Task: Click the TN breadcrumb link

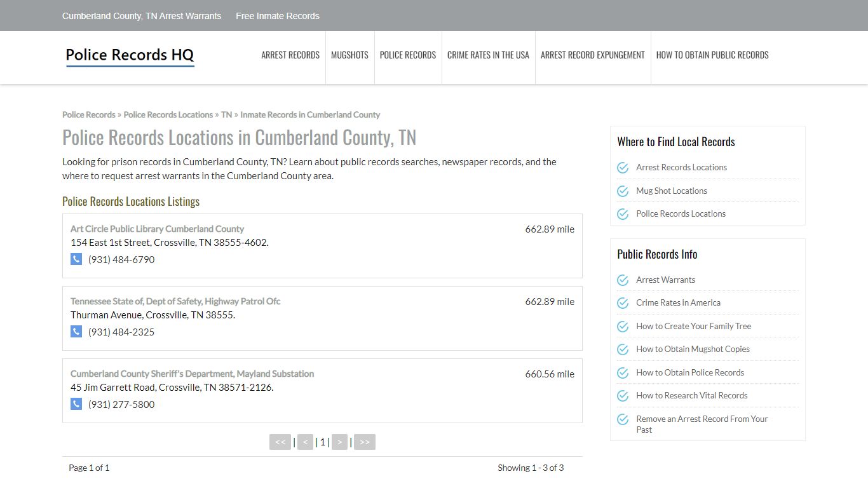Action: tap(226, 115)
